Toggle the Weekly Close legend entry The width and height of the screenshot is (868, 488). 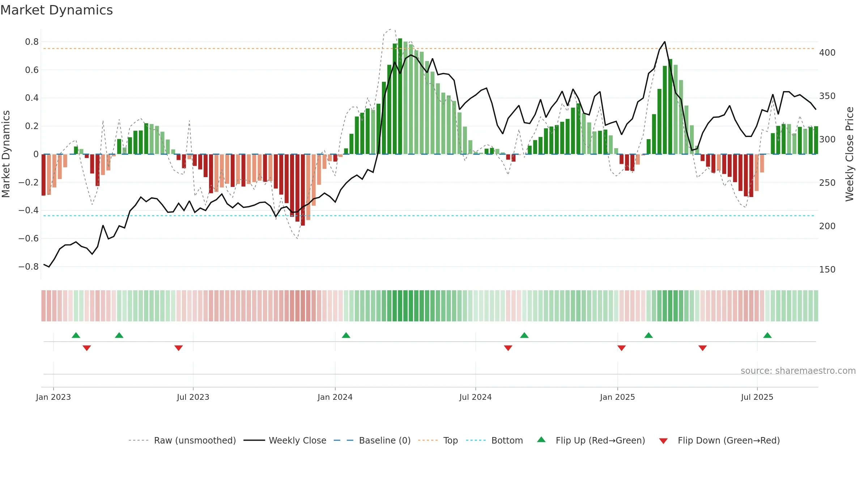[x=285, y=440]
